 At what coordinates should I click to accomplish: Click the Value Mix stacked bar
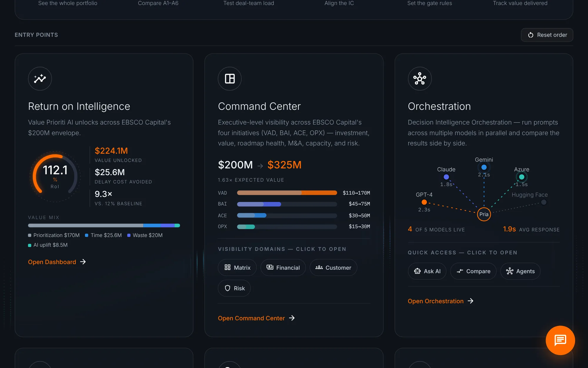point(104,226)
